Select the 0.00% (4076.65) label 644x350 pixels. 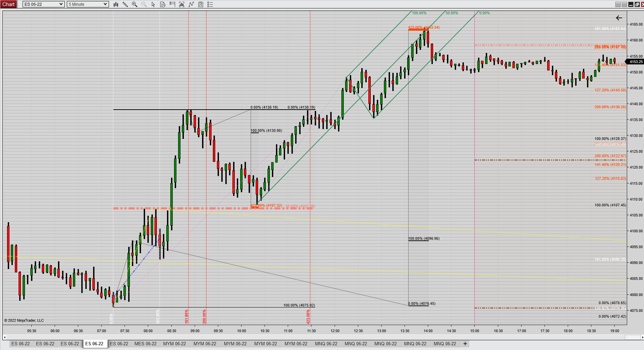coord(612,303)
